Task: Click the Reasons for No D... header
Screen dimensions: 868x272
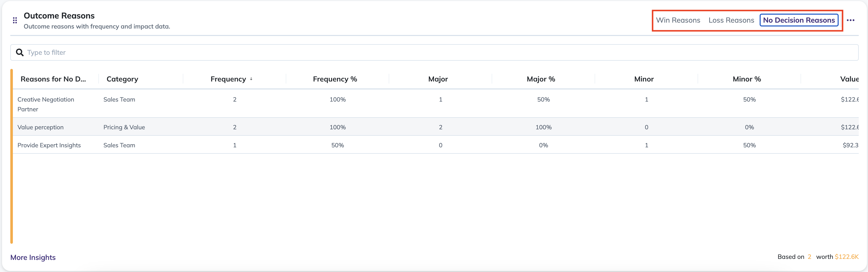Action: point(53,79)
